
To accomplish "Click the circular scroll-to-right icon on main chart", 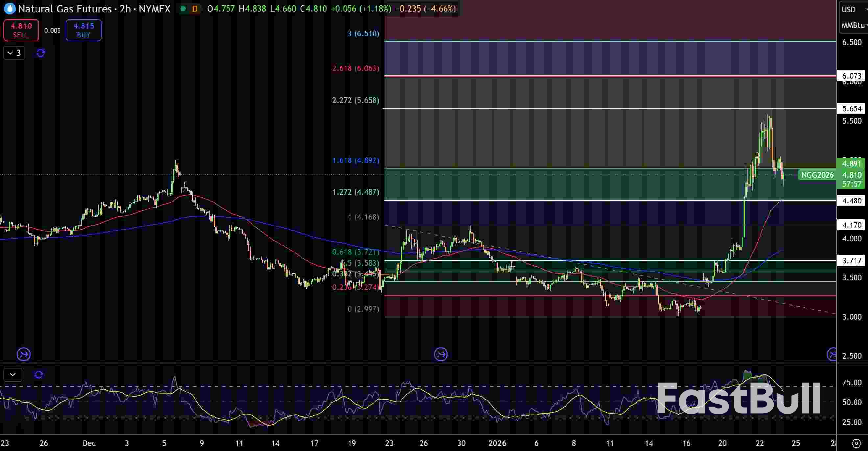I will point(23,354).
